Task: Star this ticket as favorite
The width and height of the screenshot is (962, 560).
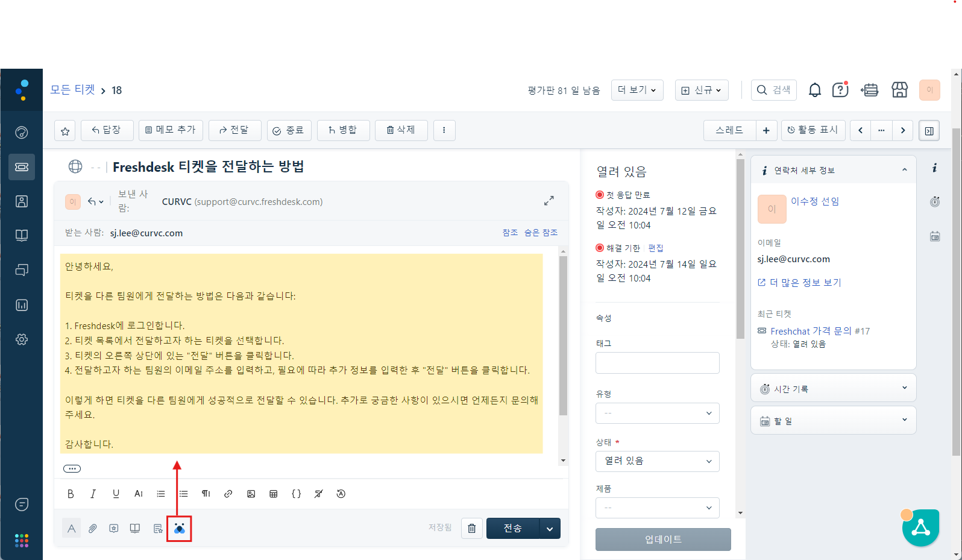Action: coord(65,131)
